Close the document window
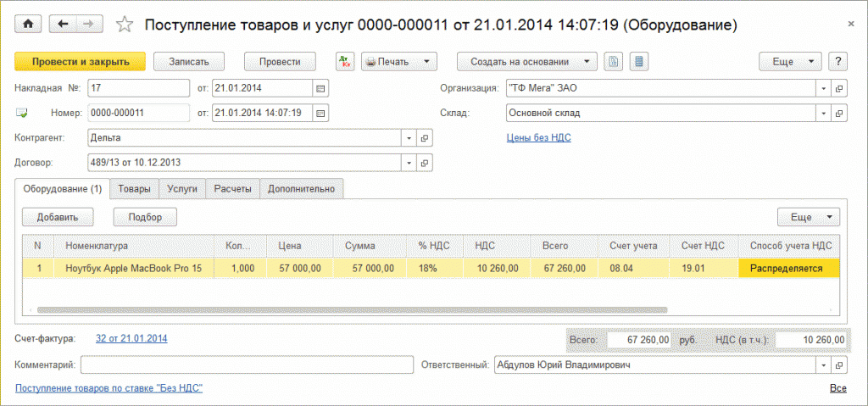This screenshot has width=868, height=406. coord(851,24)
